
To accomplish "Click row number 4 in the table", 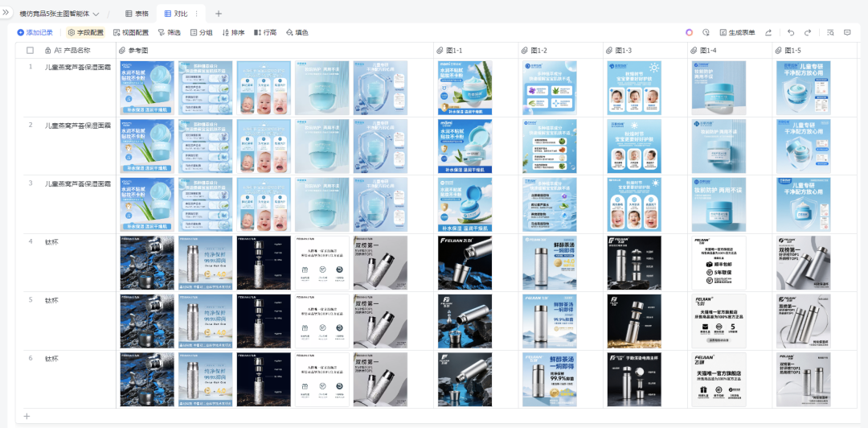I will (x=31, y=241).
